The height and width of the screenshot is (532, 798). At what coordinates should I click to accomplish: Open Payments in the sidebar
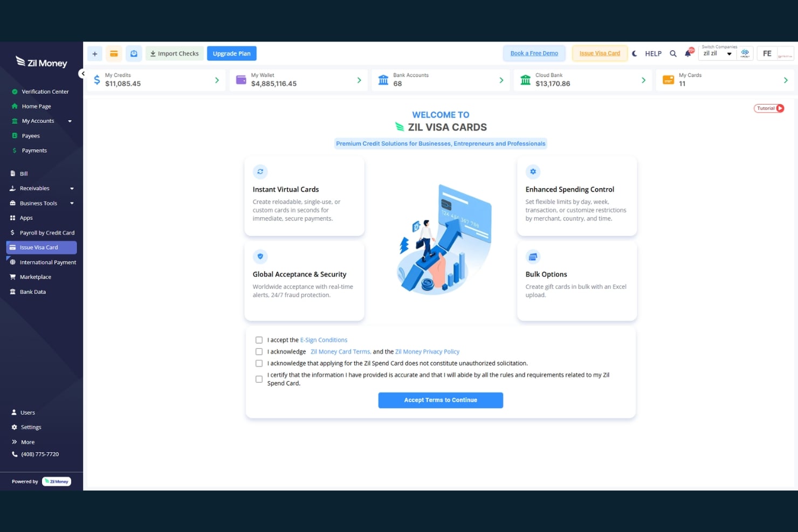pos(34,150)
